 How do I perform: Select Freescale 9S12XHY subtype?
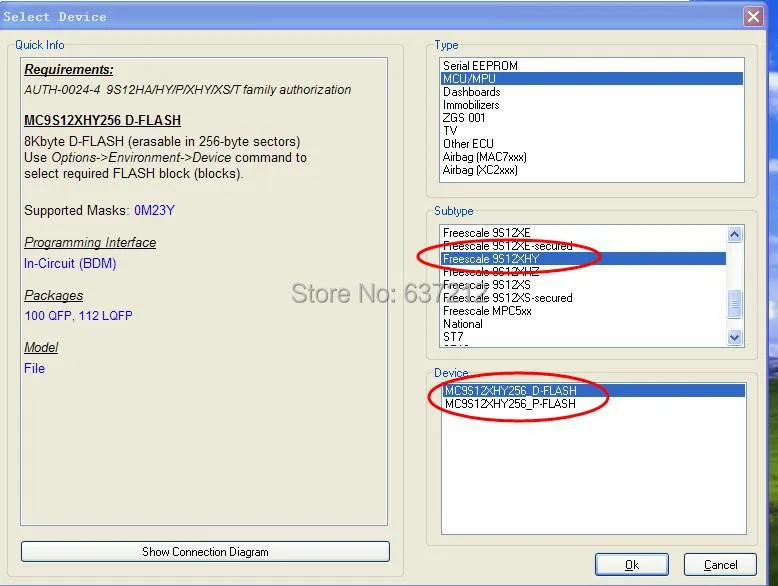(584, 259)
